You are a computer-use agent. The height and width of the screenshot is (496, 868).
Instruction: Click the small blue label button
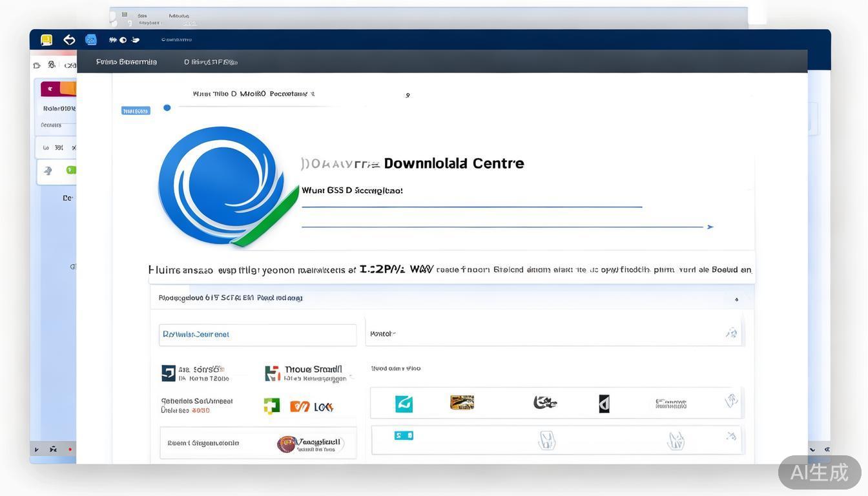pos(136,110)
